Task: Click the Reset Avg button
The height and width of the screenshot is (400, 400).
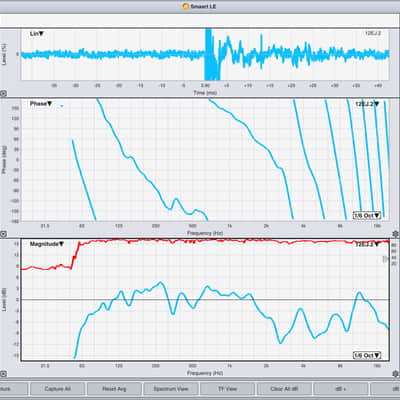Action: 114,389
